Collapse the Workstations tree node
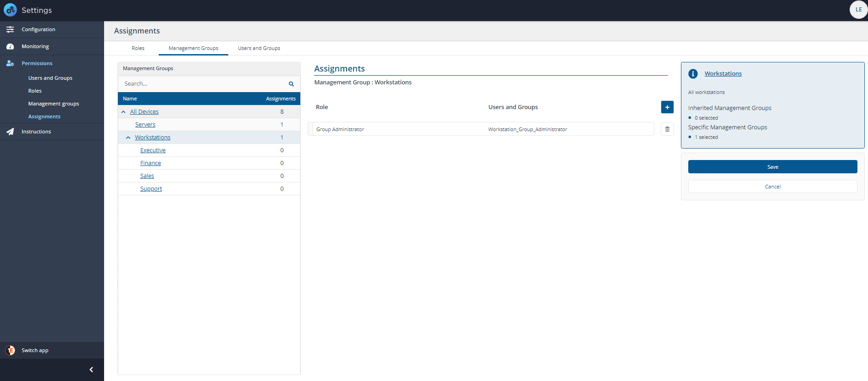The image size is (868, 381). 128,138
